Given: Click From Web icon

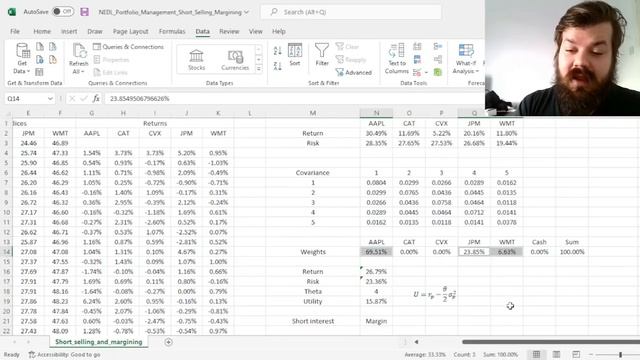Looking at the screenshot, I should (40, 60).
